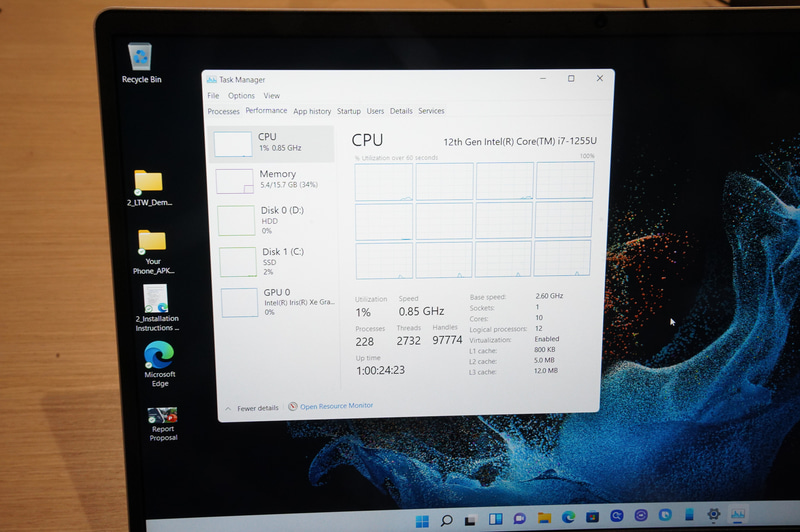Maximize the Task Manager window
800x532 pixels.
(571, 79)
